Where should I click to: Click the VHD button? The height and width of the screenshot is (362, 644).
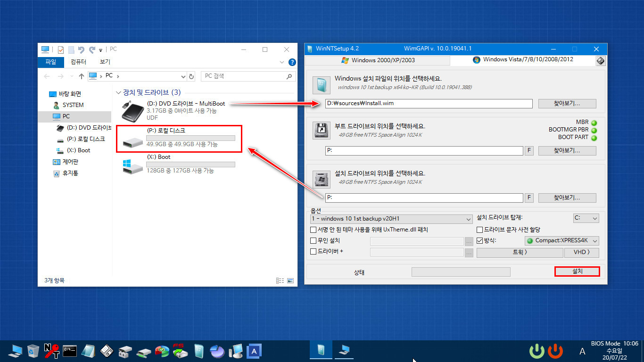pos(582,252)
